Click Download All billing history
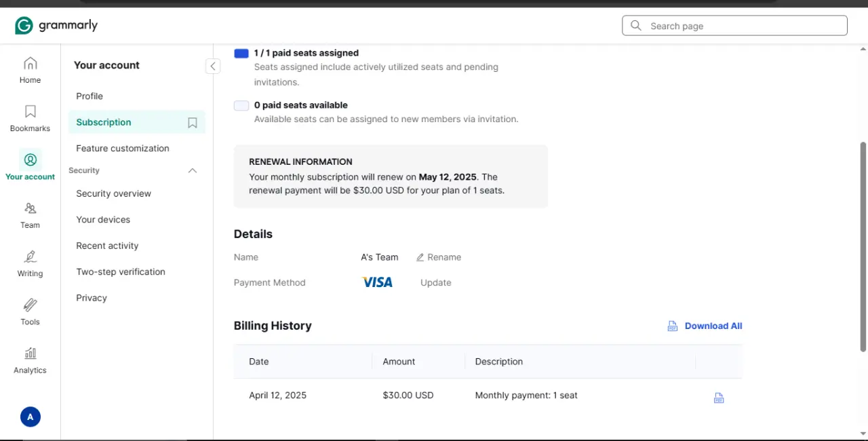 click(705, 326)
